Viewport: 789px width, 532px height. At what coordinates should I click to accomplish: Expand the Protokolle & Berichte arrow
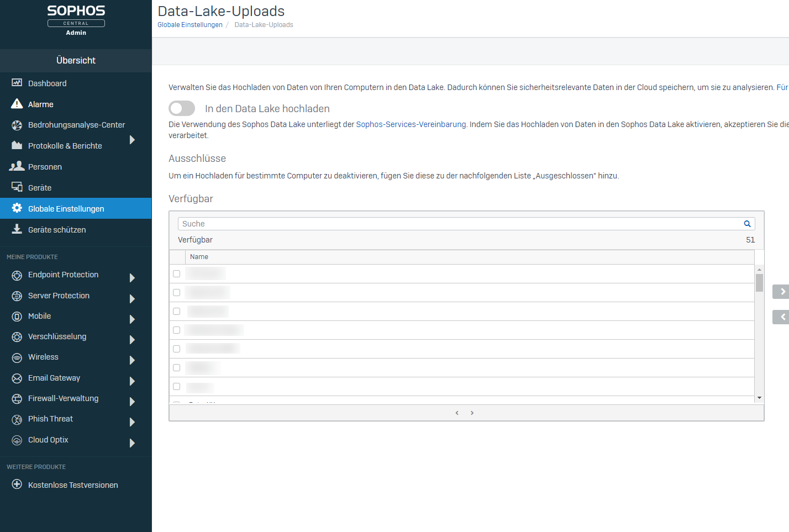click(132, 140)
